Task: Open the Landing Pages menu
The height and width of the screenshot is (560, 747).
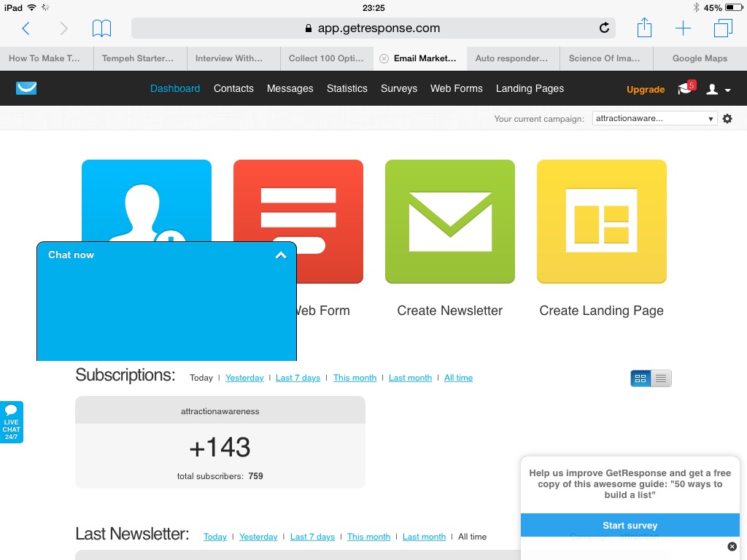Action: click(530, 88)
